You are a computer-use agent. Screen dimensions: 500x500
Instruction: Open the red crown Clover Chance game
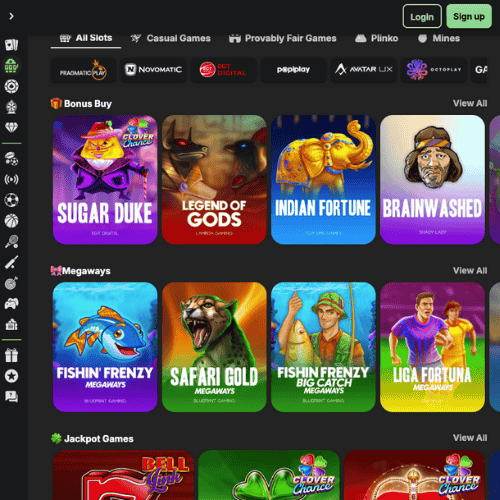pyautogui.click(x=414, y=475)
